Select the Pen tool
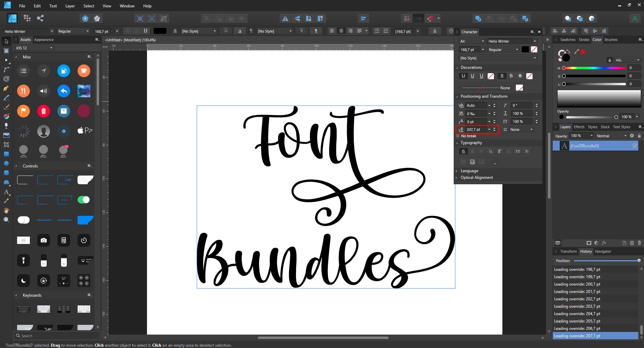This screenshot has width=644, height=348. pos(6,88)
